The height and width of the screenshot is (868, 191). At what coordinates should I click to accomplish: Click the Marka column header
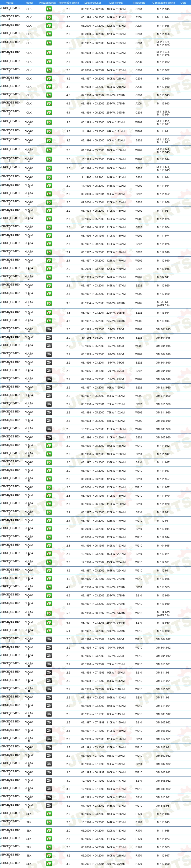(10, 2)
